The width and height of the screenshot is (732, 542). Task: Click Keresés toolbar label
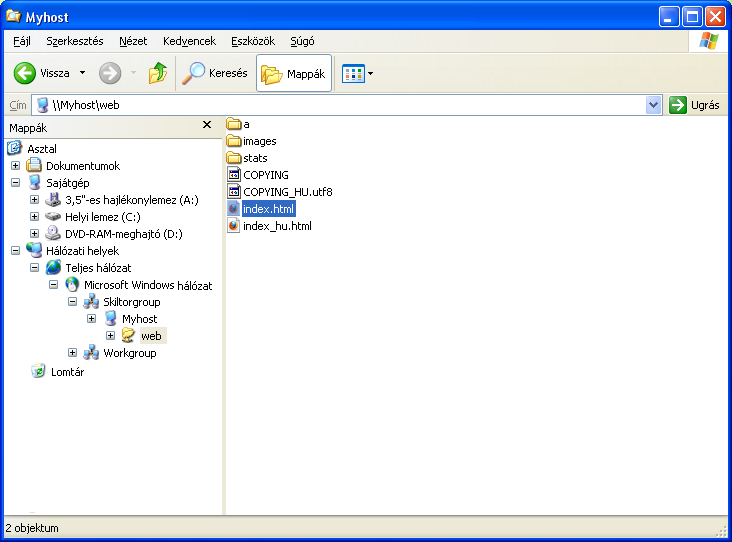pos(228,73)
